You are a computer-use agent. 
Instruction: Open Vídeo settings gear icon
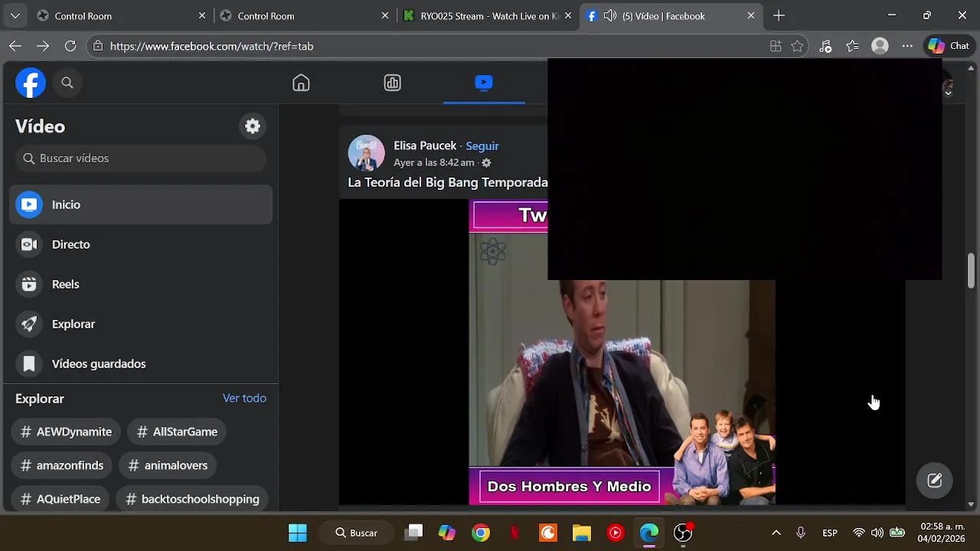253,126
